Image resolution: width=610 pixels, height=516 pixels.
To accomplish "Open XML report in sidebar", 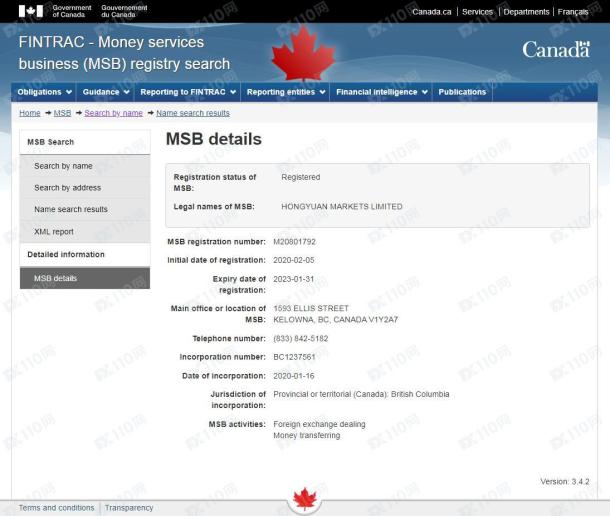I will click(x=85, y=232).
